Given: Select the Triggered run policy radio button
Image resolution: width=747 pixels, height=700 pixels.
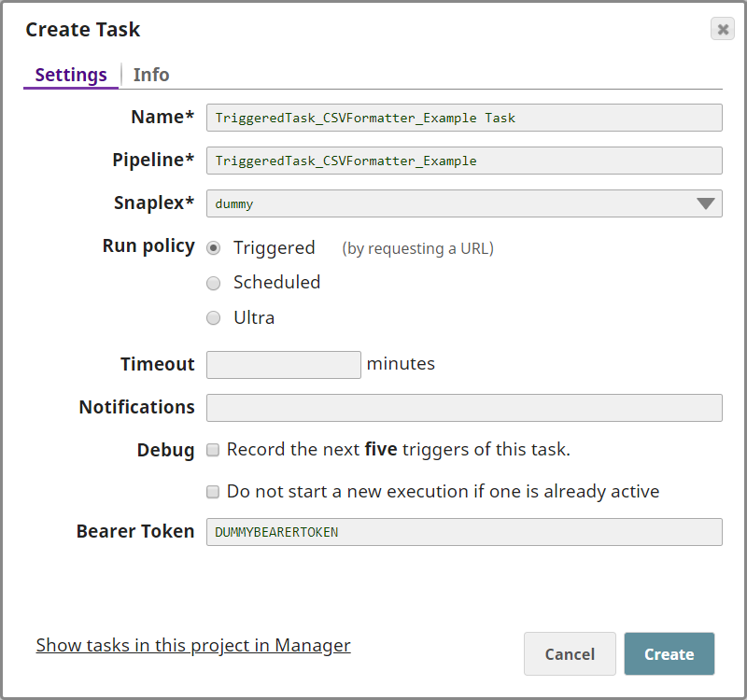Looking at the screenshot, I should click(214, 248).
